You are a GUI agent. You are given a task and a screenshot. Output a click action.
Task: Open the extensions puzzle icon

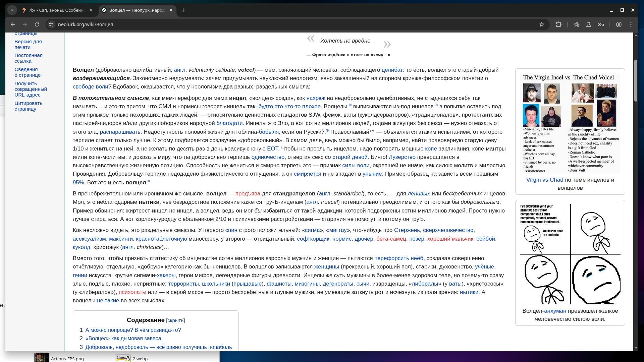[x=558, y=24]
